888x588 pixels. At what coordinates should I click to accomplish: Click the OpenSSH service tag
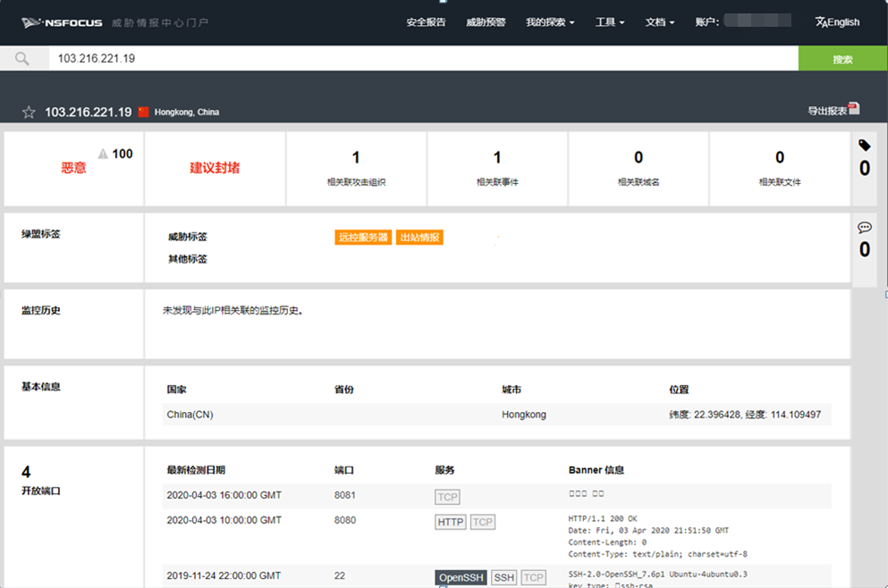coord(461,578)
